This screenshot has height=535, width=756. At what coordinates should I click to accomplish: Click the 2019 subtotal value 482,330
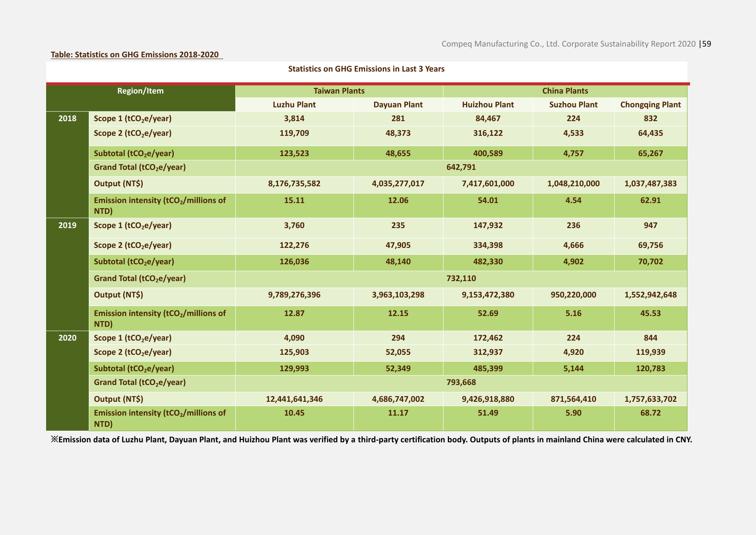coord(488,262)
